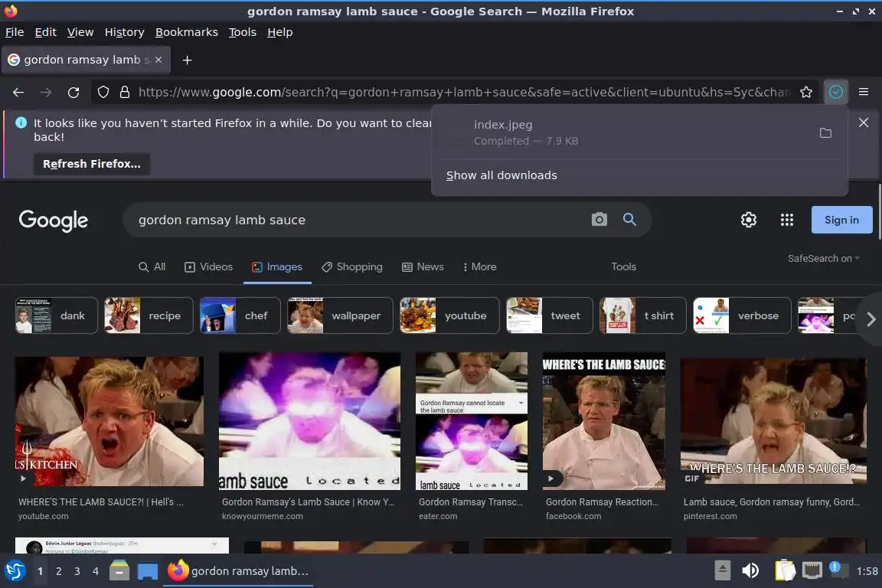Switch to the All results tab
Viewport: 882px width, 588px height.
[x=152, y=266]
